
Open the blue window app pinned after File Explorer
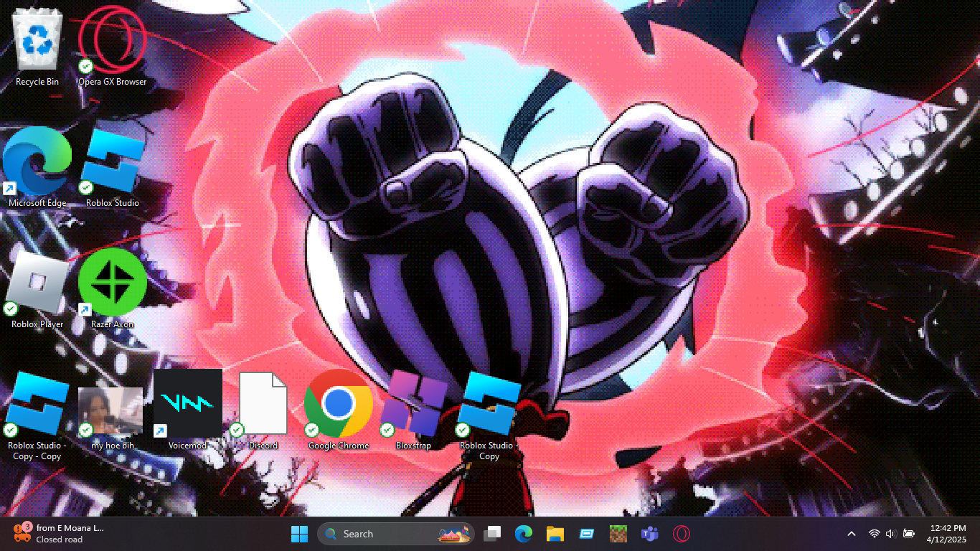[x=587, y=534]
